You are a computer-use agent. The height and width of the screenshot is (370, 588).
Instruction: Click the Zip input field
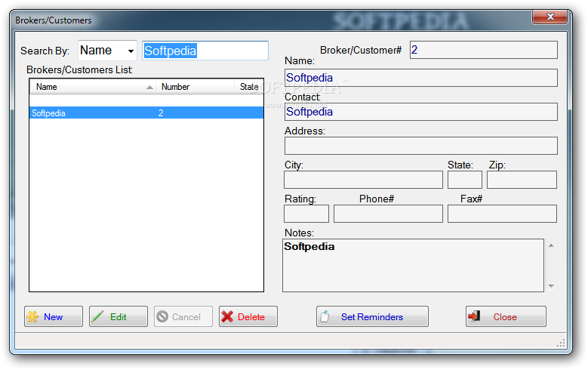coord(522,180)
